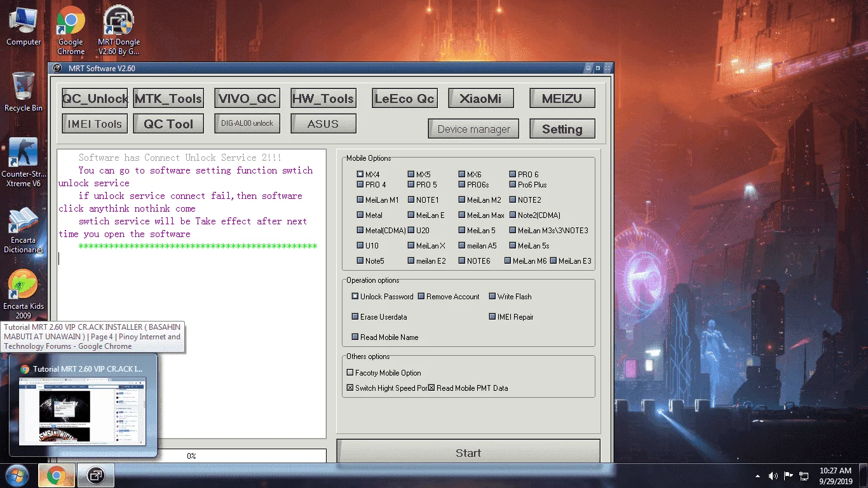Viewport: 868px width, 488px height.
Task: Check the Pro6 Plus model
Action: pyautogui.click(x=513, y=184)
